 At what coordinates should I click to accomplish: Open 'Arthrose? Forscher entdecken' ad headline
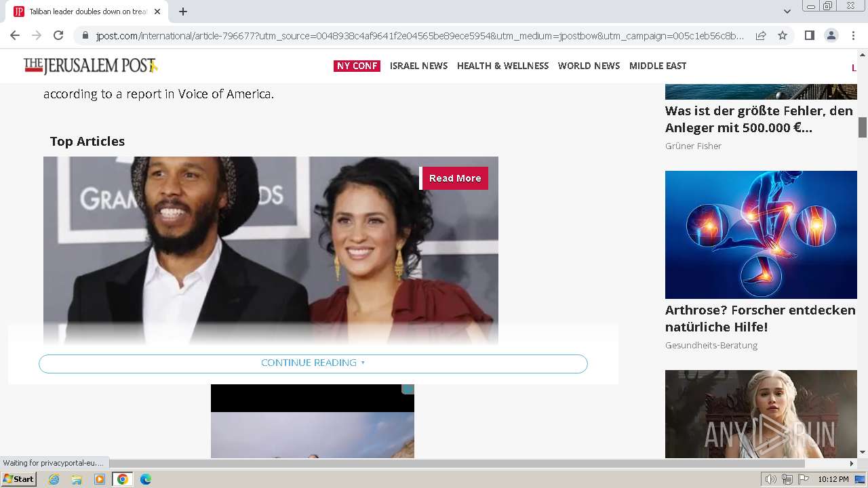point(760,319)
